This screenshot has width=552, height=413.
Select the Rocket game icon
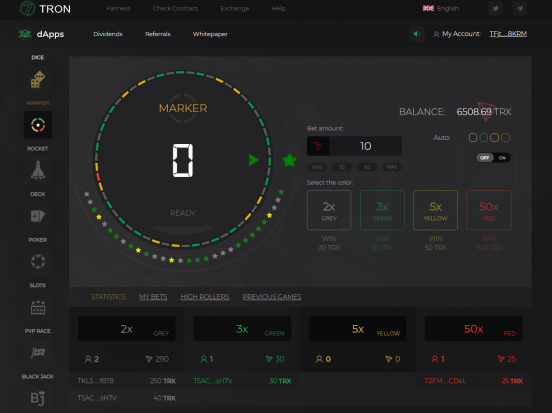click(38, 170)
